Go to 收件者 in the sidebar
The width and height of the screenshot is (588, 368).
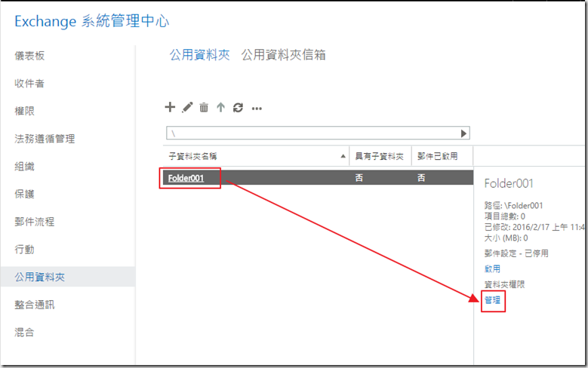29,83
